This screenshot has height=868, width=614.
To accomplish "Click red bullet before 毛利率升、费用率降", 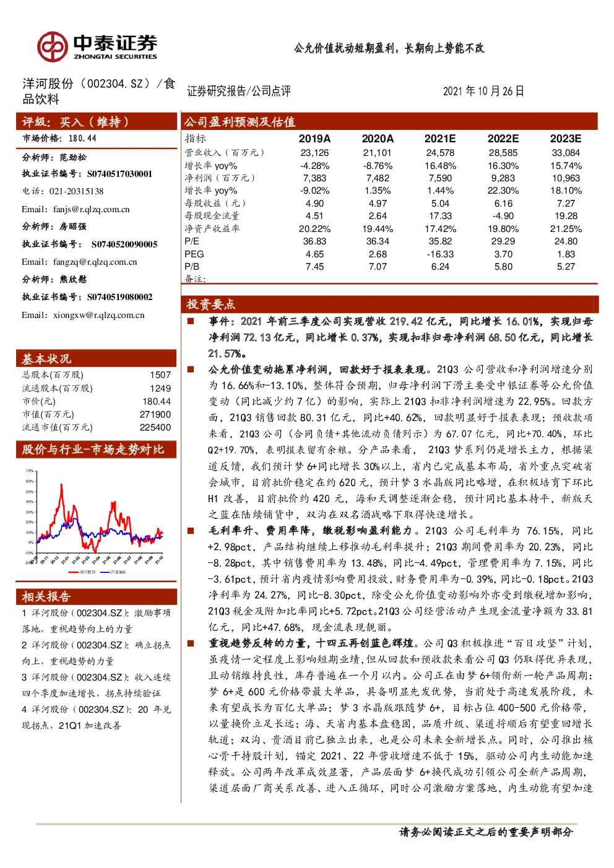I will tap(191, 531).
